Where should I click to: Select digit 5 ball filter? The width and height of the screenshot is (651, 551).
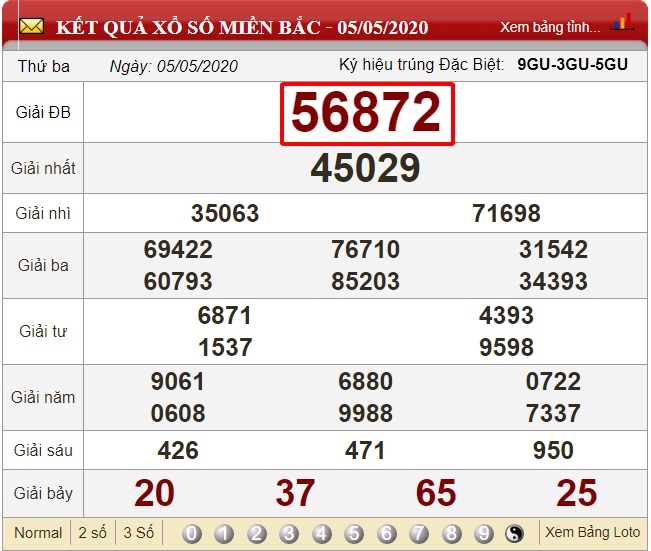click(x=354, y=533)
